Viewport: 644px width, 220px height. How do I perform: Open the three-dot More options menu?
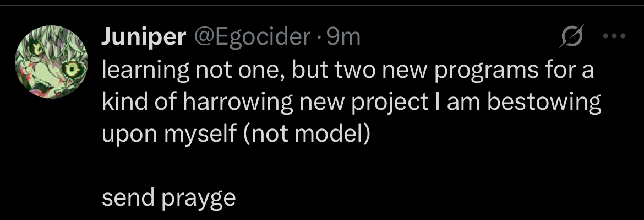(614, 36)
